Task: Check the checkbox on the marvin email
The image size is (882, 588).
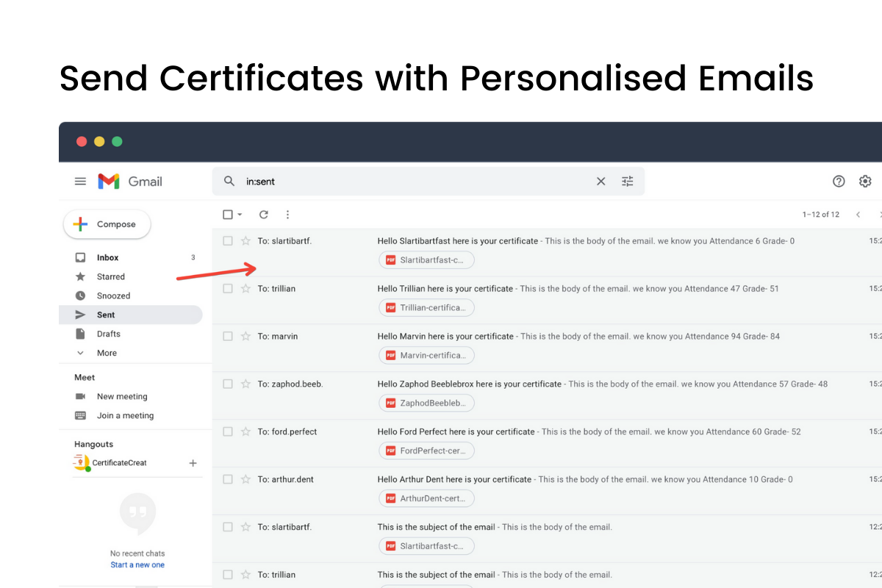Action: click(227, 336)
